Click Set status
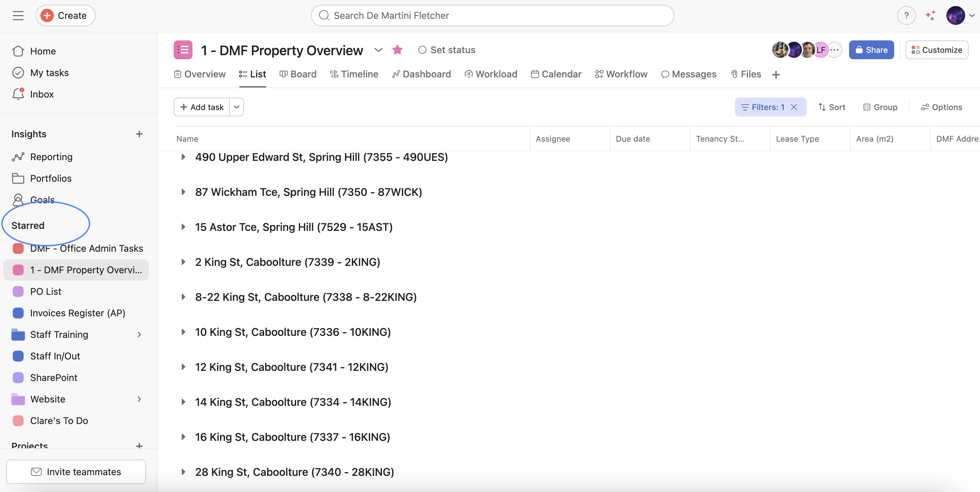The height and width of the screenshot is (492, 980). tap(447, 50)
